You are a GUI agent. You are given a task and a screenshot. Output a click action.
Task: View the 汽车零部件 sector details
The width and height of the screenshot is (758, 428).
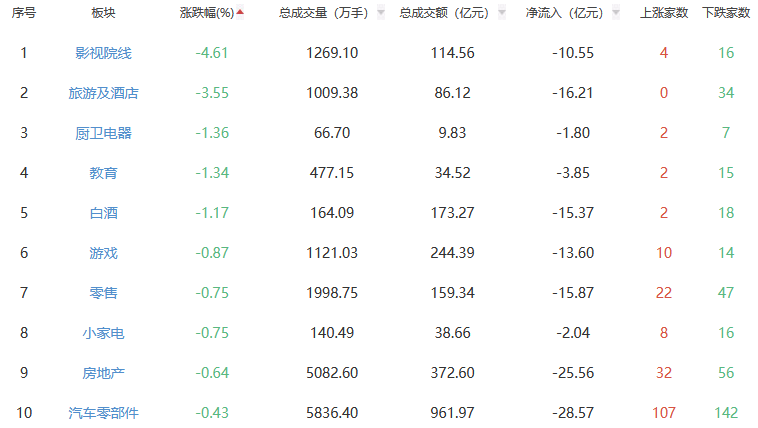click(103, 413)
